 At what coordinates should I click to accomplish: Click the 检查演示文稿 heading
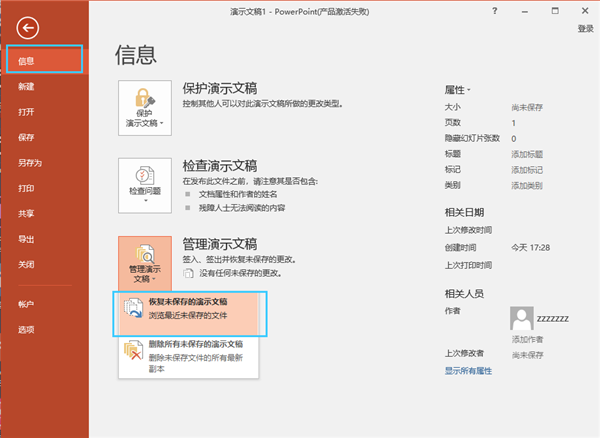(x=220, y=166)
